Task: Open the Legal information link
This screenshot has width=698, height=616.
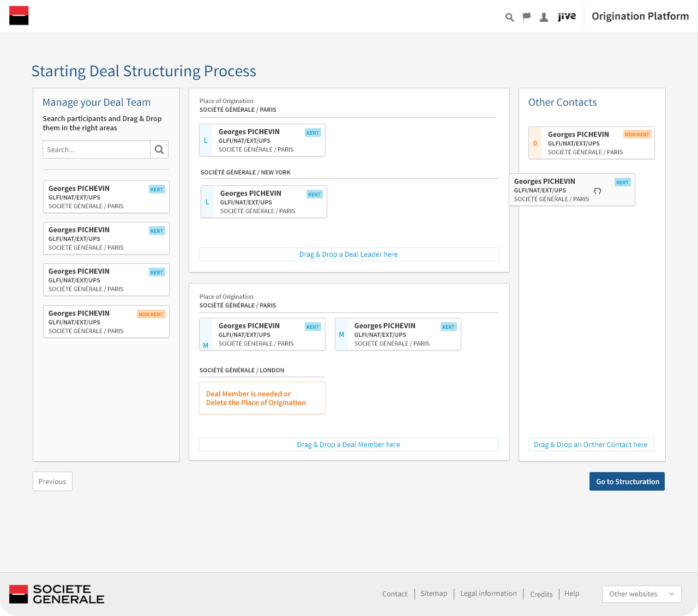Action: click(x=488, y=594)
